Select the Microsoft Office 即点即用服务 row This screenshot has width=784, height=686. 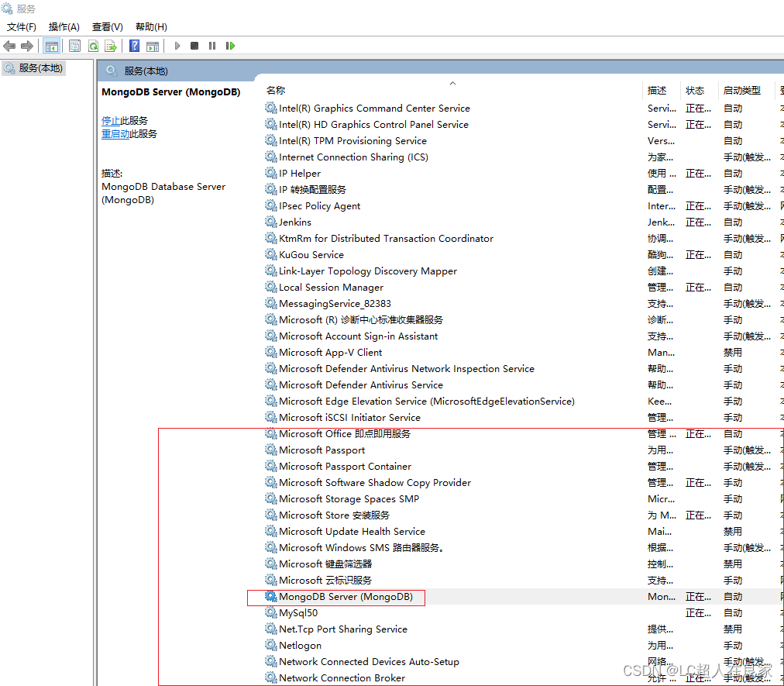click(x=524, y=434)
